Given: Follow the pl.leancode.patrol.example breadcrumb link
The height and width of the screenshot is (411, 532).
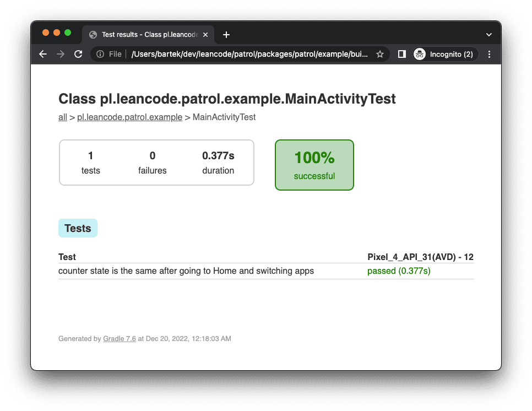Looking at the screenshot, I should point(129,117).
